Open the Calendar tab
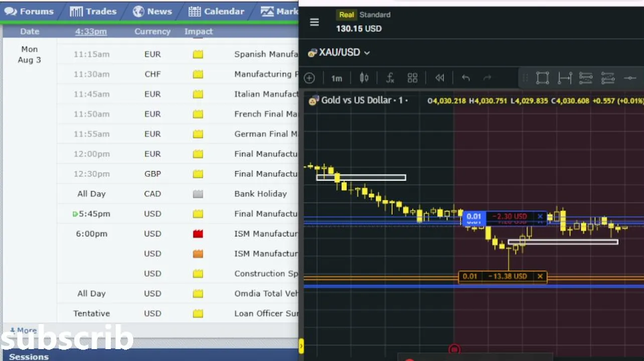 coord(216,11)
